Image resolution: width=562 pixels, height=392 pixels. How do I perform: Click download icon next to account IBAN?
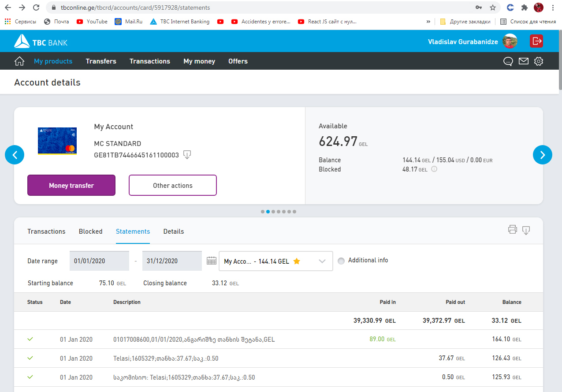(x=187, y=155)
